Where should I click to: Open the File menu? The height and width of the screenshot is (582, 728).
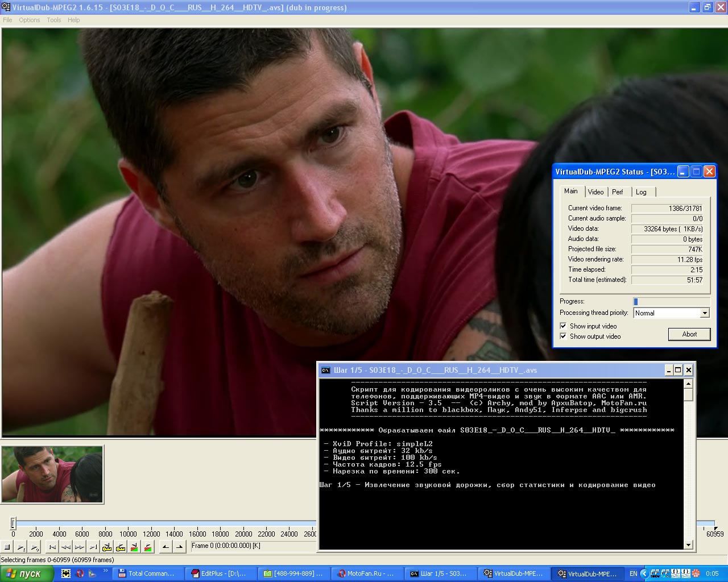pyautogui.click(x=7, y=20)
